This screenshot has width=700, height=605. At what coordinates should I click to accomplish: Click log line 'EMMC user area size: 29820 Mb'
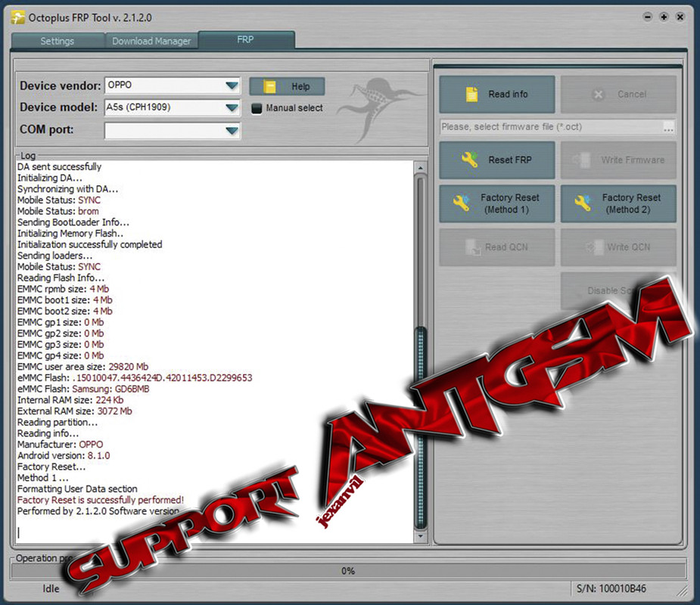point(83,367)
